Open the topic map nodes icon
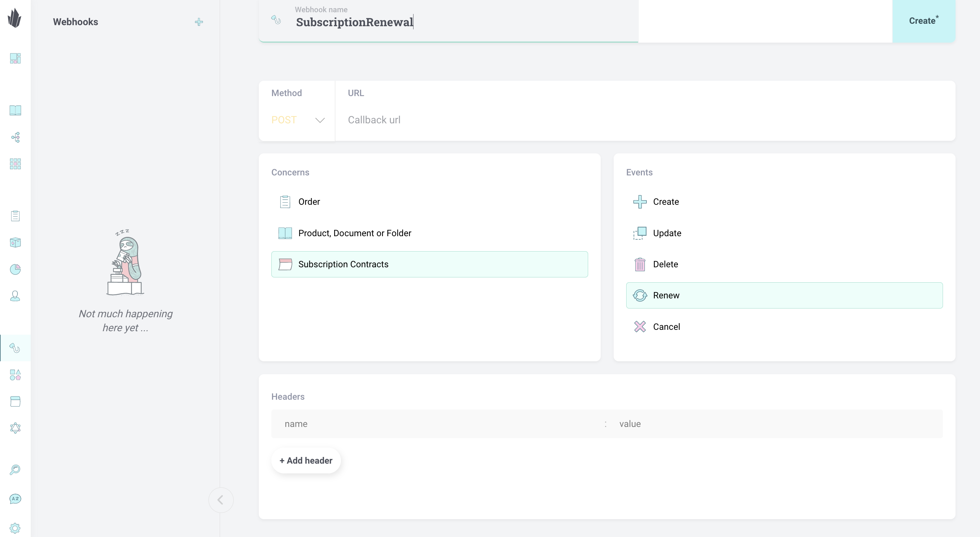 [x=15, y=137]
